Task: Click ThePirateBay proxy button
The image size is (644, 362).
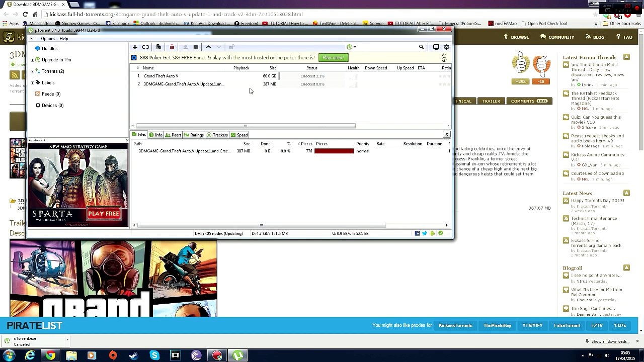Action: [497, 326]
